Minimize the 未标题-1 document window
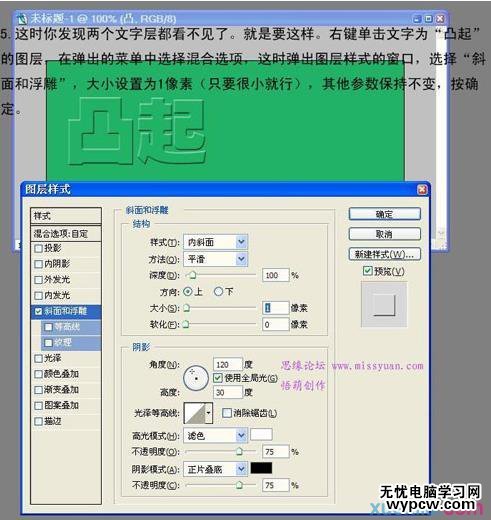Viewport: 491px width, 520px height. click(x=417, y=19)
